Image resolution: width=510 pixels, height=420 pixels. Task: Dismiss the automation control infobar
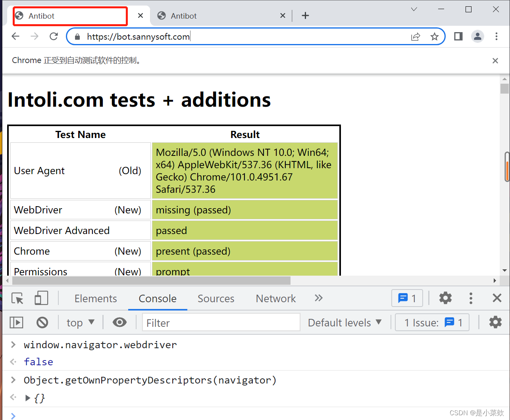click(495, 61)
